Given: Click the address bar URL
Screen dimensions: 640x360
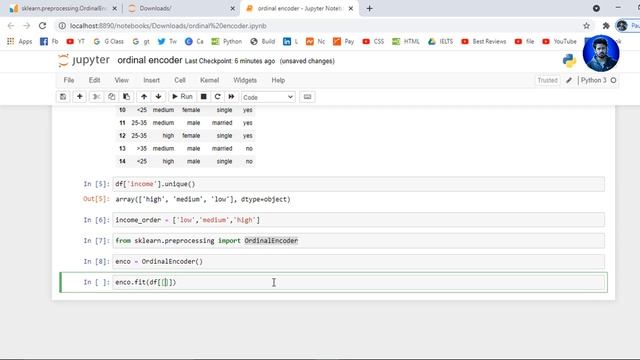Looking at the screenshot, I should pos(168,26).
